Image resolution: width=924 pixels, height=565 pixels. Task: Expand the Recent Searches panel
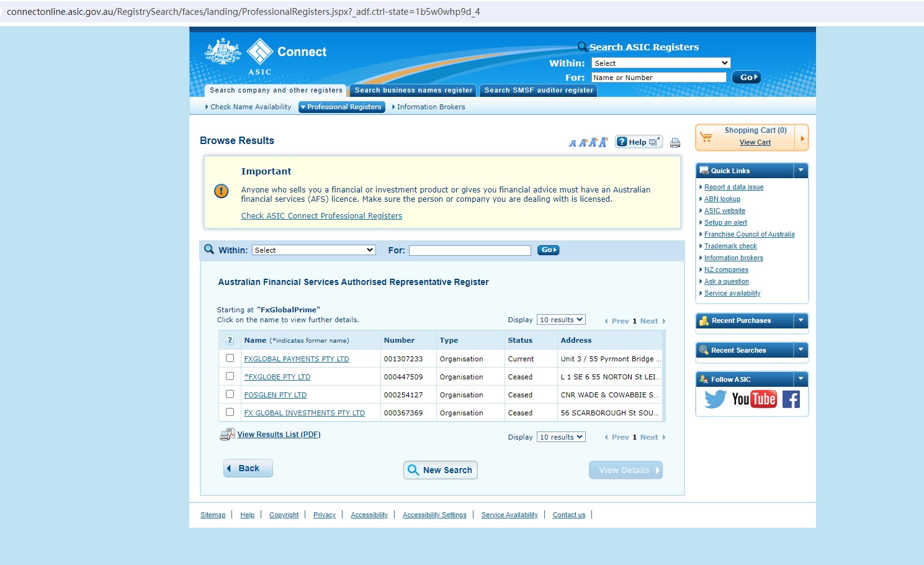pos(801,350)
